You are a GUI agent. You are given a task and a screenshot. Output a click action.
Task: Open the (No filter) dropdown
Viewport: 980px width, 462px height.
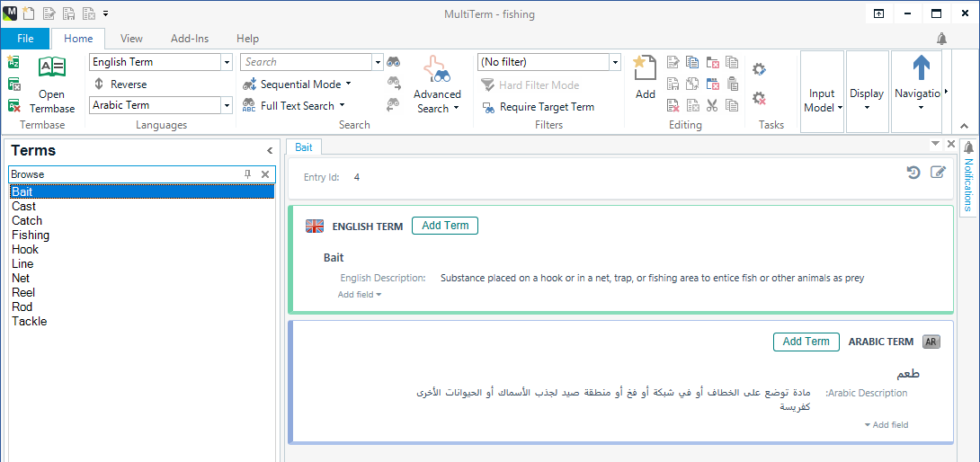pos(615,62)
